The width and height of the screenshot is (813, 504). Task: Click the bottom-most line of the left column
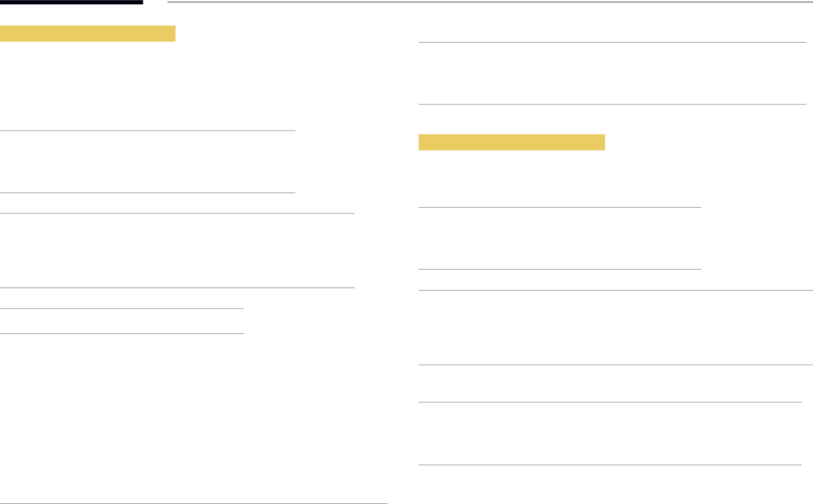pos(193,503)
